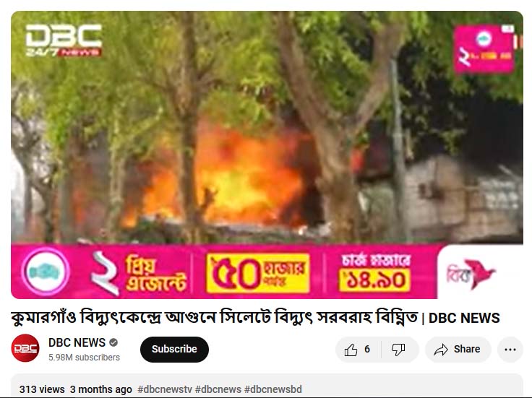
Task: Open the round red DBC NEWS channel avatar
Action: click(x=25, y=348)
